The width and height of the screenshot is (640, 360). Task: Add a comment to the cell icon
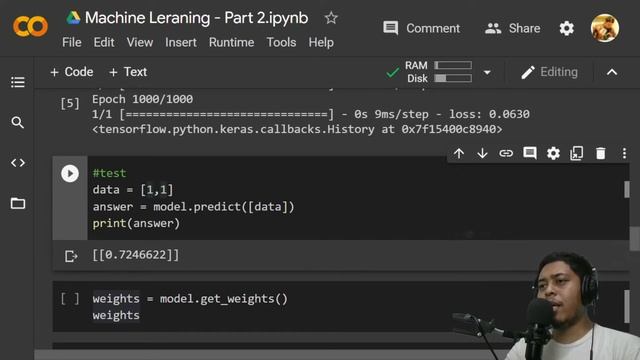[530, 153]
